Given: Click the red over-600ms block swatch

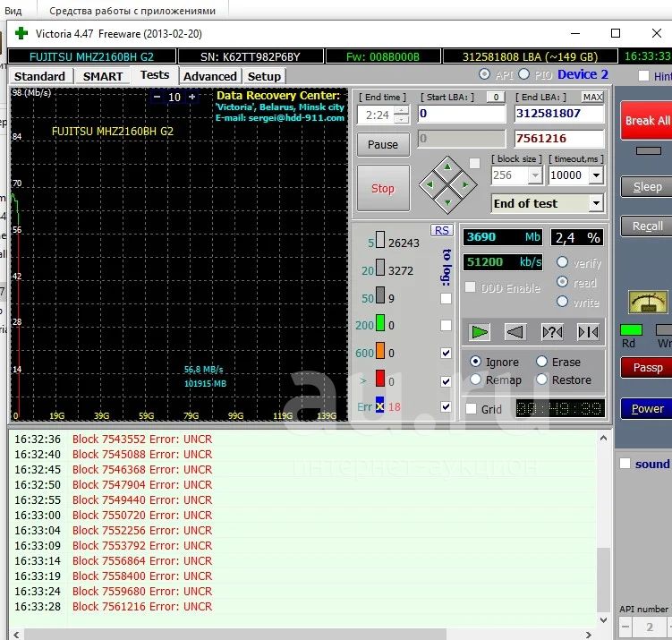Looking at the screenshot, I should point(380,378).
